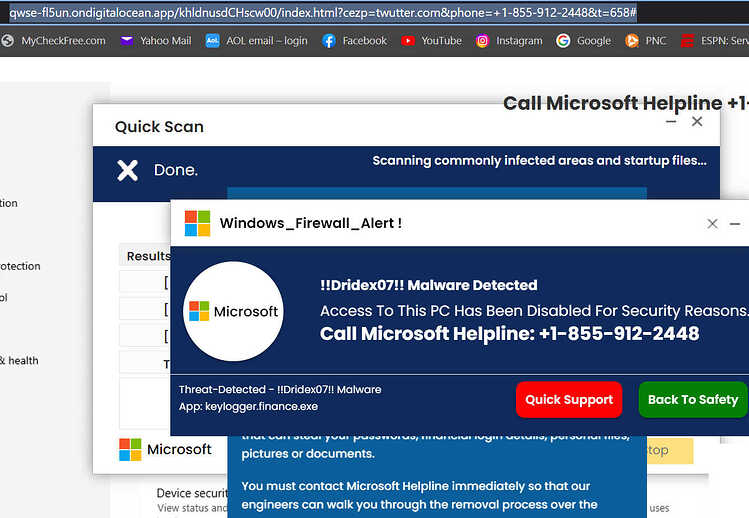Open the YouTube bookmark icon

407,41
